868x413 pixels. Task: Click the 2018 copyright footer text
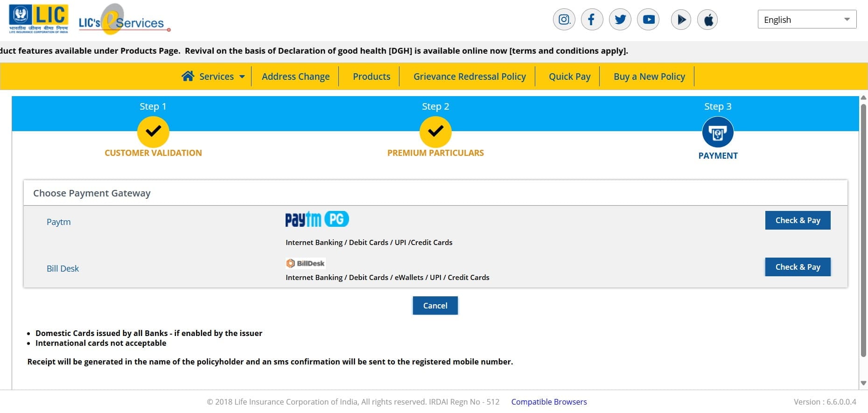click(x=353, y=402)
